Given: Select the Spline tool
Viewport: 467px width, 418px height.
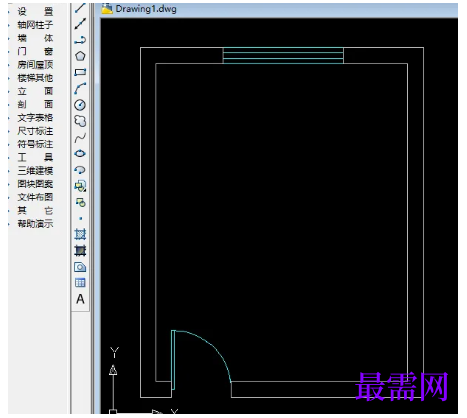Looking at the screenshot, I should pyautogui.click(x=80, y=137).
